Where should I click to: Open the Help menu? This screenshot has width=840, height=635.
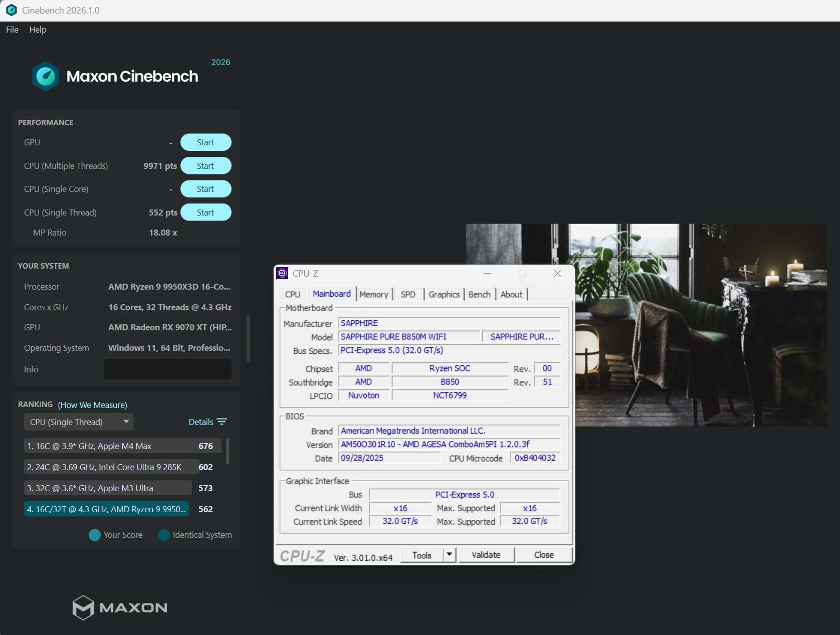tap(38, 30)
